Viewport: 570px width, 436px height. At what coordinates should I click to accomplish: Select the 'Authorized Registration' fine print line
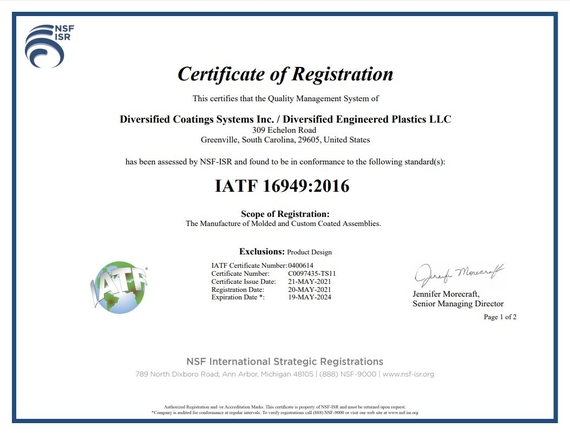point(285,407)
